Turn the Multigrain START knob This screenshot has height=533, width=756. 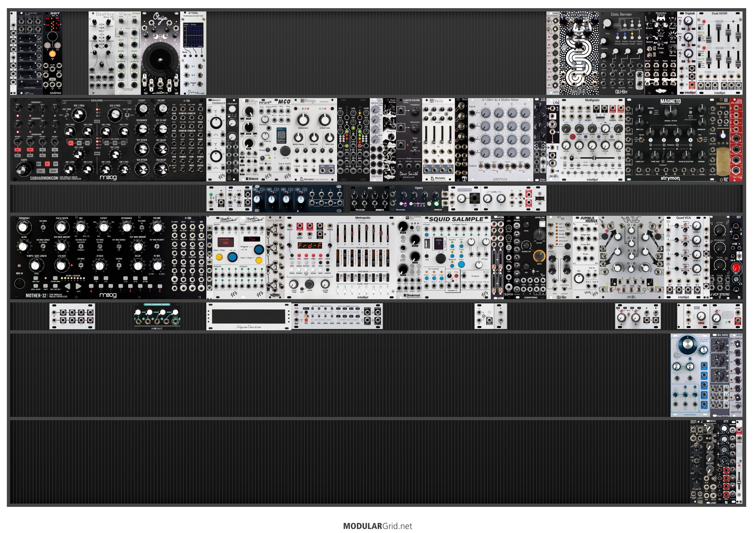click(566, 129)
